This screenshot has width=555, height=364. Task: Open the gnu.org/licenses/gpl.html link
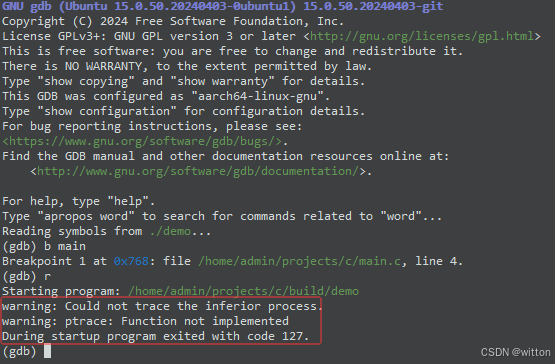[421, 36]
